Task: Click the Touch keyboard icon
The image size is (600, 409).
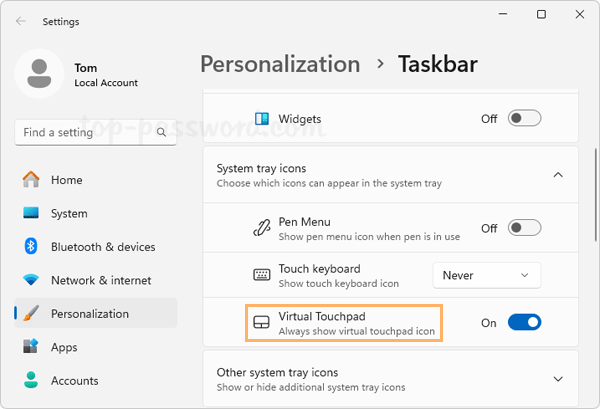Action: (x=262, y=275)
